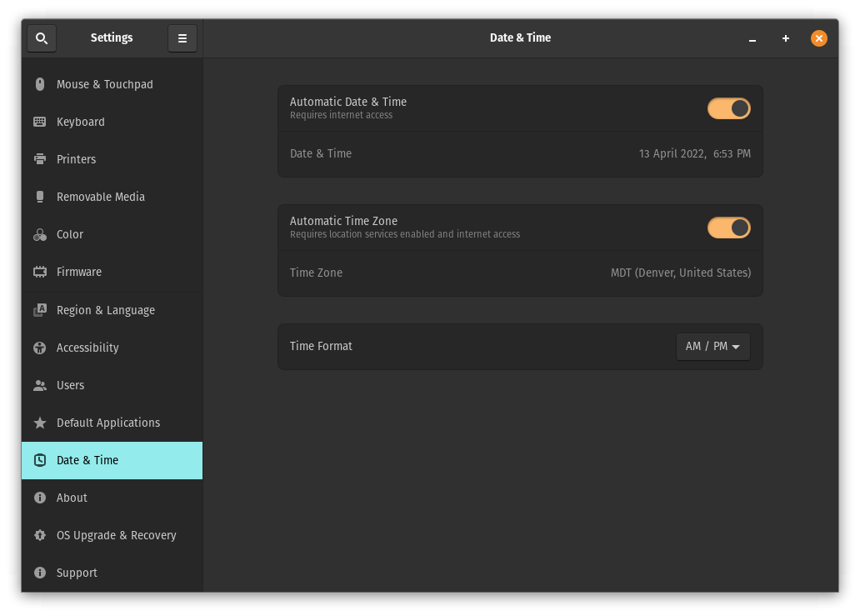Select the highlighted Date & Time entry
Viewport: 860px width, 616px height.
click(x=112, y=460)
